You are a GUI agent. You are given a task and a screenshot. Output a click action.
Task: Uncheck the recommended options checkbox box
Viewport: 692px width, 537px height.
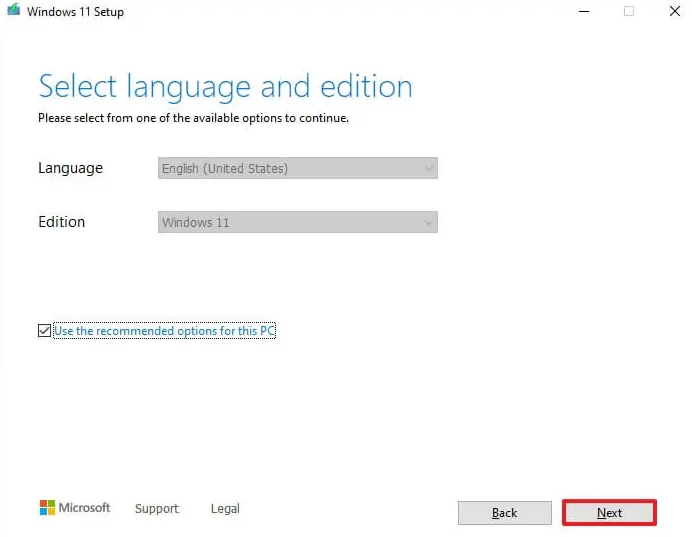[44, 331]
